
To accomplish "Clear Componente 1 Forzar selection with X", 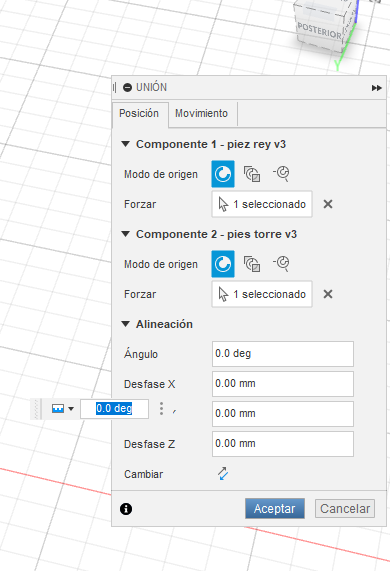I will 328,204.
